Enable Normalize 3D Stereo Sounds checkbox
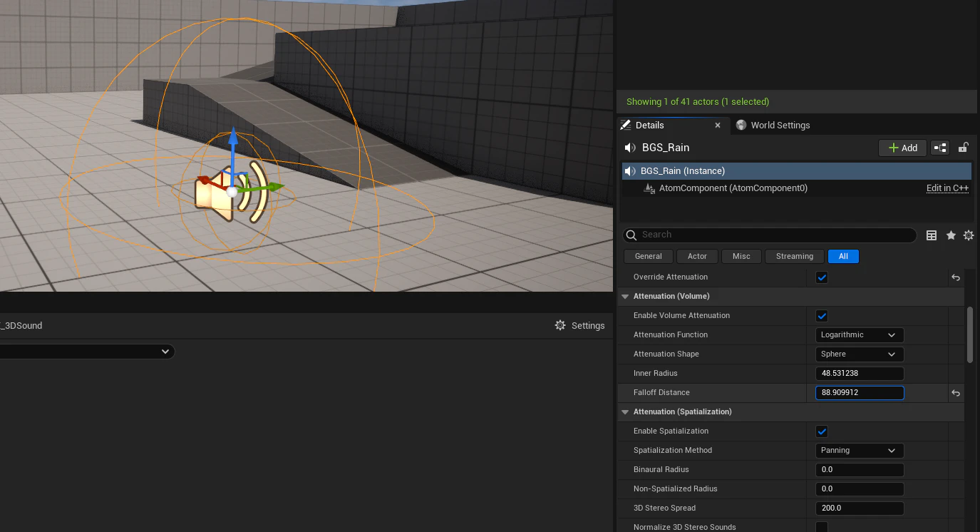Screen dimensions: 980x532 pos(822,527)
